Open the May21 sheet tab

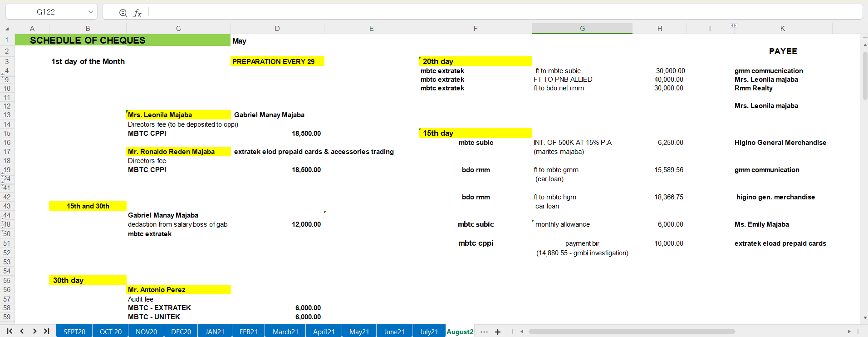pyautogui.click(x=359, y=332)
